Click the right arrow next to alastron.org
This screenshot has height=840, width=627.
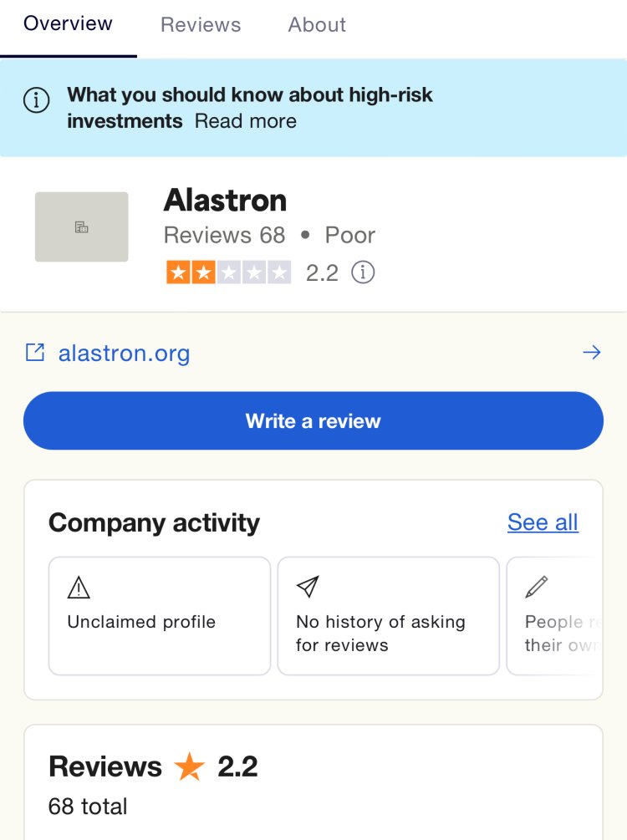pos(592,353)
